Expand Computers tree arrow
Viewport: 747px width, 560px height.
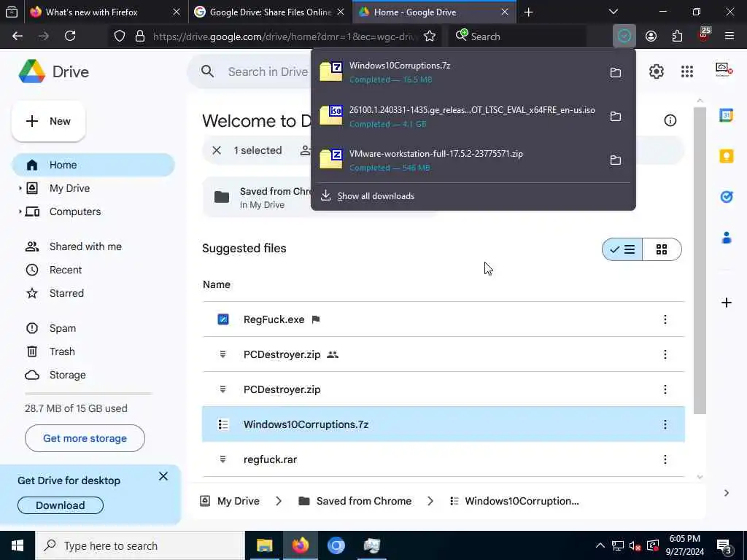click(x=20, y=212)
